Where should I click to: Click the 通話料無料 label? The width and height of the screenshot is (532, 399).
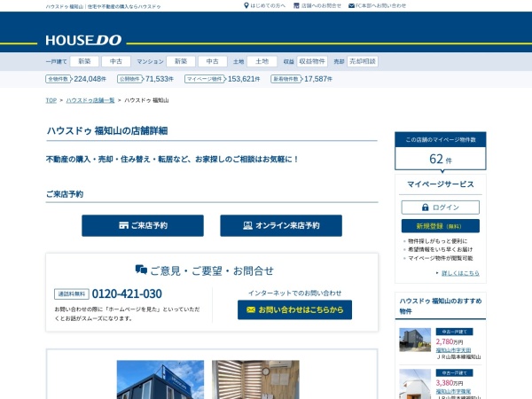tap(72, 293)
